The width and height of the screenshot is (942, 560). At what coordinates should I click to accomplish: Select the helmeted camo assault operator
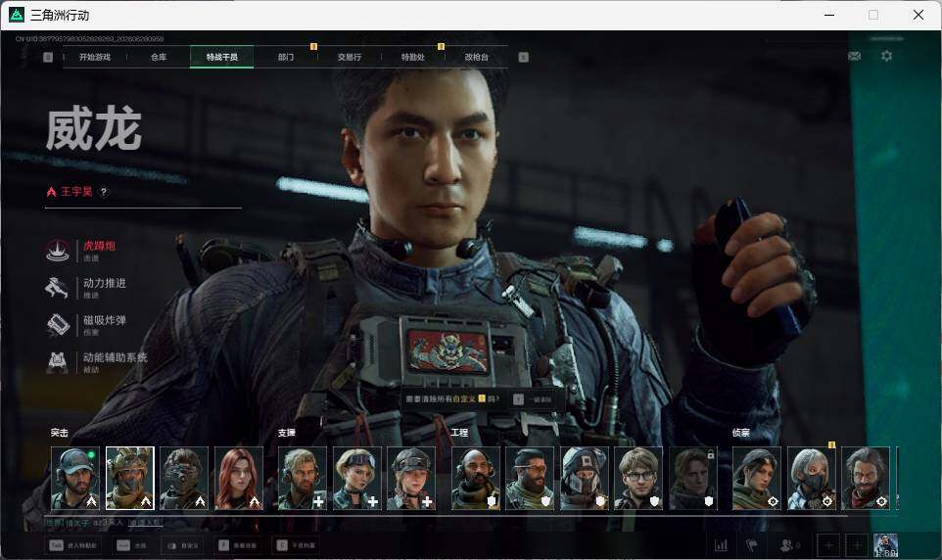pos(130,479)
